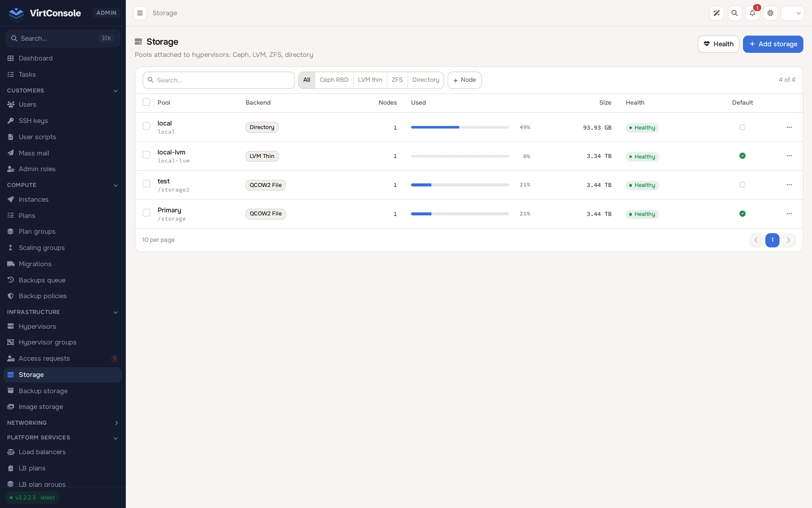Open Backup policies in sidebar
The image size is (812, 508).
(x=63, y=296)
